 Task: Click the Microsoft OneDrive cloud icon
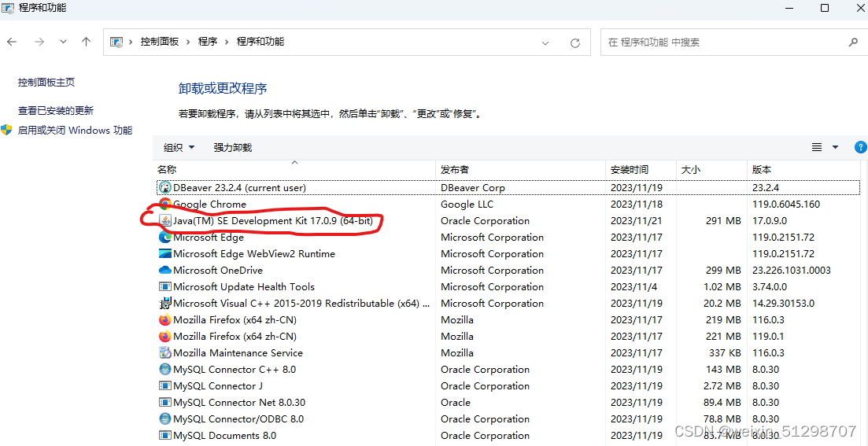pyautogui.click(x=165, y=271)
